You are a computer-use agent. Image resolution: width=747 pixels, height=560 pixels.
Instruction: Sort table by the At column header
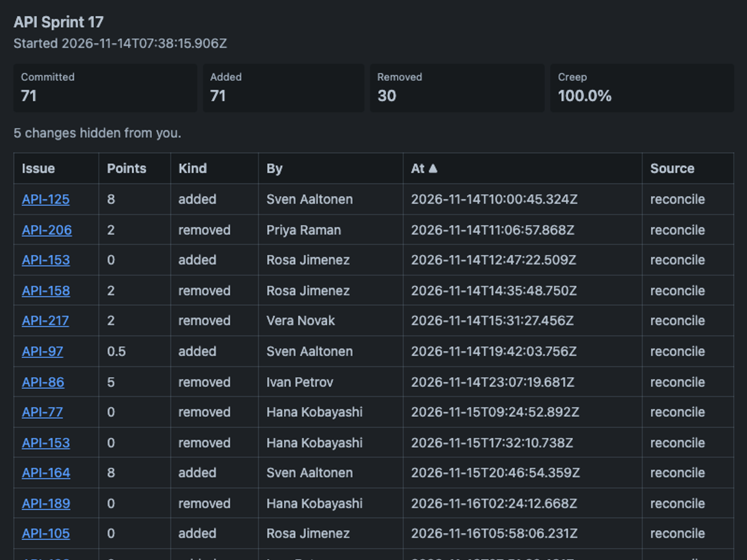(522, 169)
